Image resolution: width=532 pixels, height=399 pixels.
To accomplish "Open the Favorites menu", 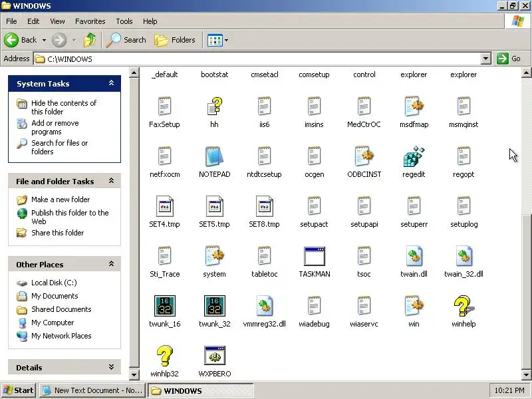I will point(90,21).
